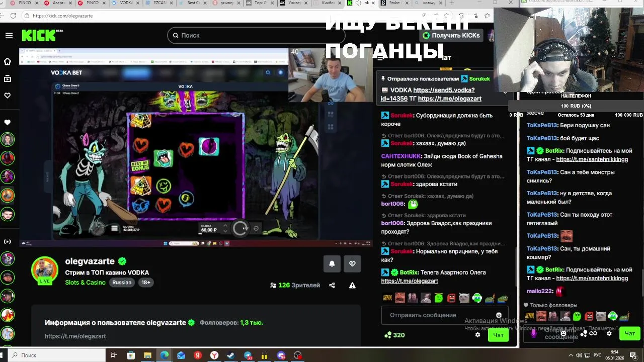This screenshot has height=362, width=644.
Task: Click microphone icon in popout chat
Action: tap(534, 333)
